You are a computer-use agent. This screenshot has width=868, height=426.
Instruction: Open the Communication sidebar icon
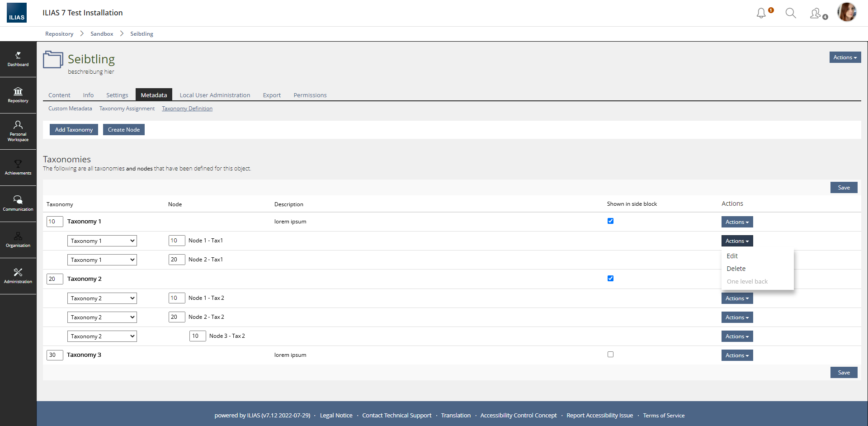coord(18,204)
